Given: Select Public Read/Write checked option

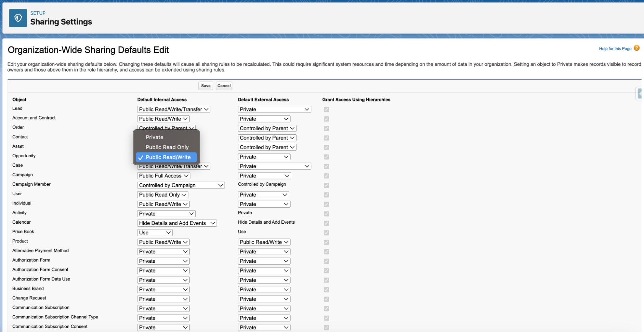Looking at the screenshot, I should coord(166,157).
